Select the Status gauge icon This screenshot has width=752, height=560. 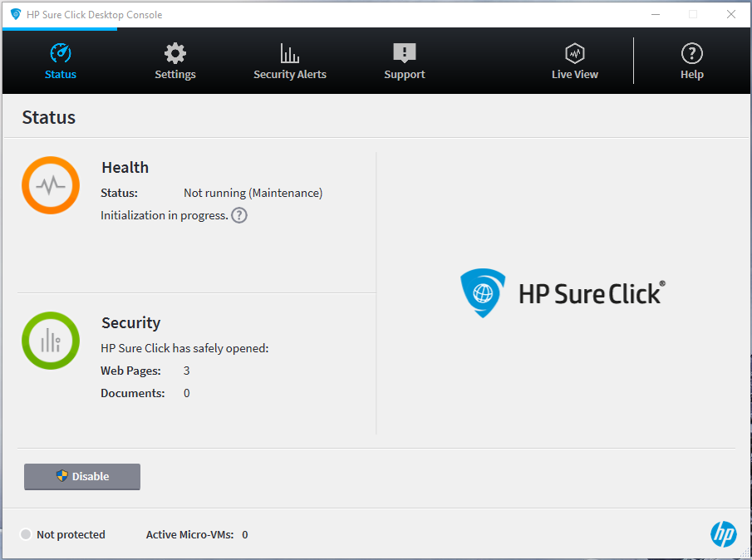click(60, 52)
